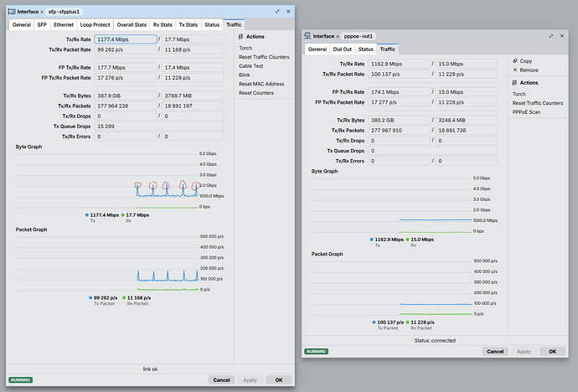
Task: Switch to the Dial Out tab
Action: click(x=343, y=49)
